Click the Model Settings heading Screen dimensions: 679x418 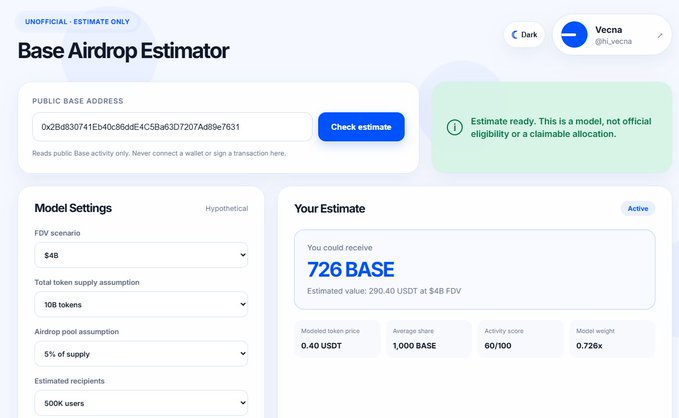[x=73, y=208]
